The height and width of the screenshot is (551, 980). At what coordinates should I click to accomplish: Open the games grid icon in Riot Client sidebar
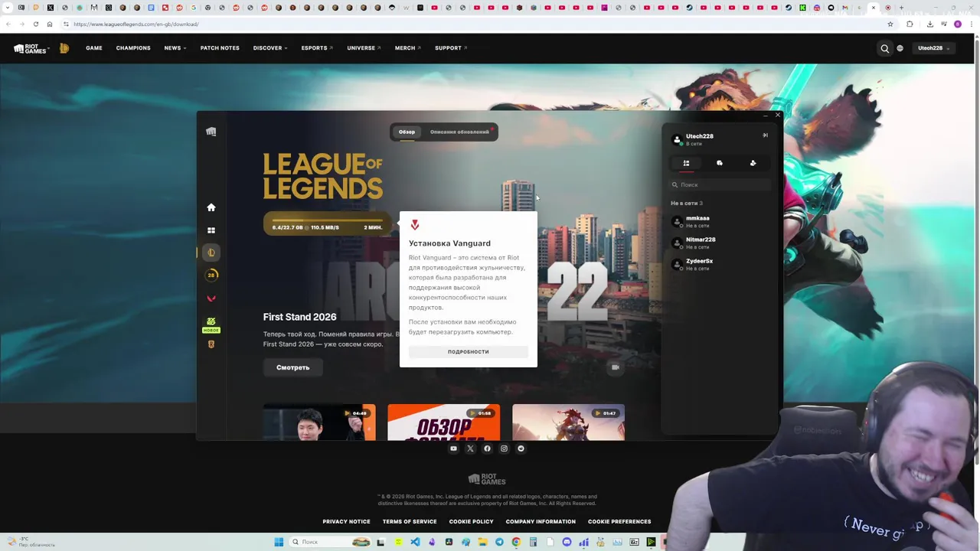click(x=211, y=230)
